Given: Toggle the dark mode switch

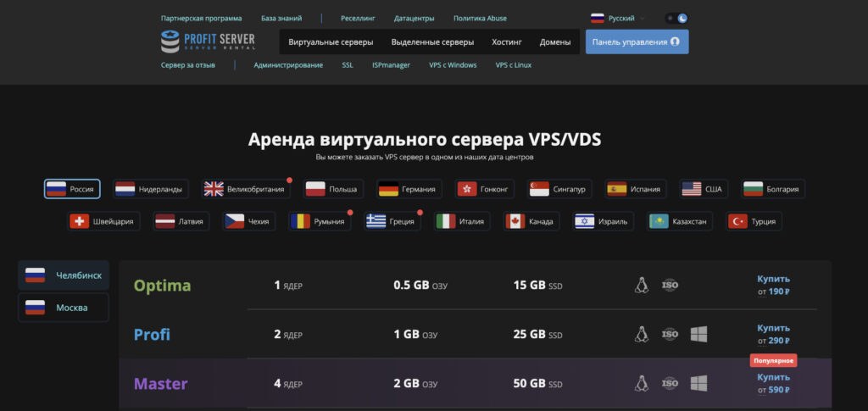Looking at the screenshot, I should 676,19.
